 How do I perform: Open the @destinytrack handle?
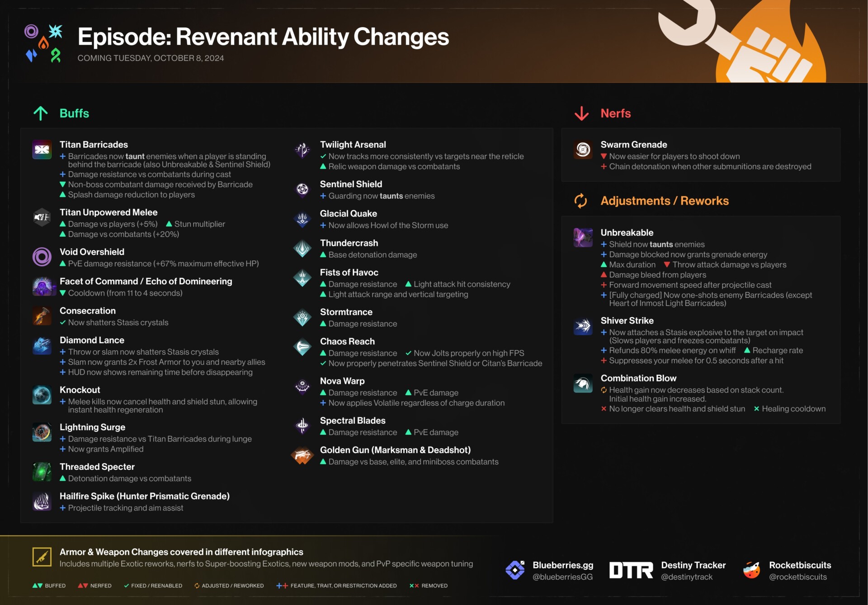click(686, 577)
